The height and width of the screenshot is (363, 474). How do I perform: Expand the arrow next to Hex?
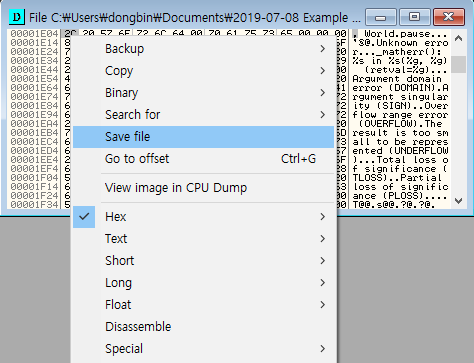322,217
